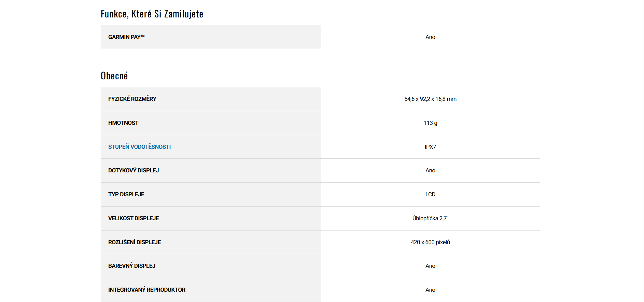Select the 54,6 x 92,2 x 16,8 mm value

point(430,99)
